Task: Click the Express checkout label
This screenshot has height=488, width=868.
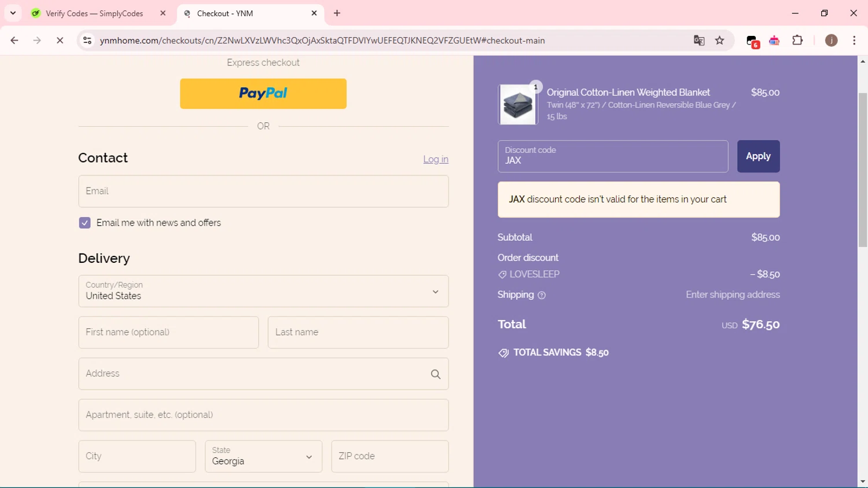Action: (x=263, y=63)
